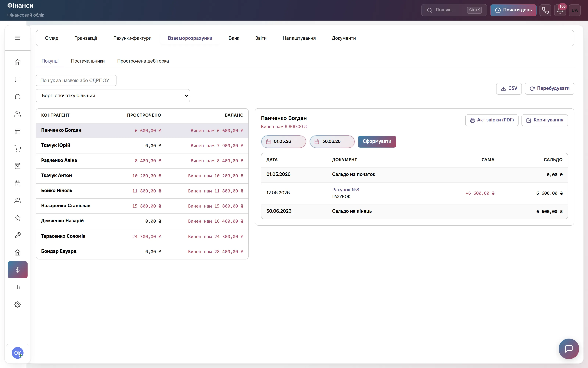Click the Коригування button

point(544,120)
